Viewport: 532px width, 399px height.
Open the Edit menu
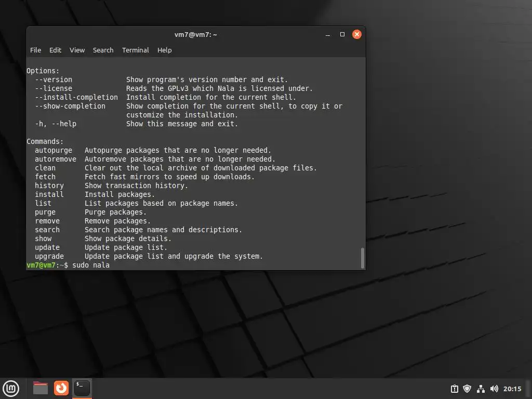[x=55, y=50]
